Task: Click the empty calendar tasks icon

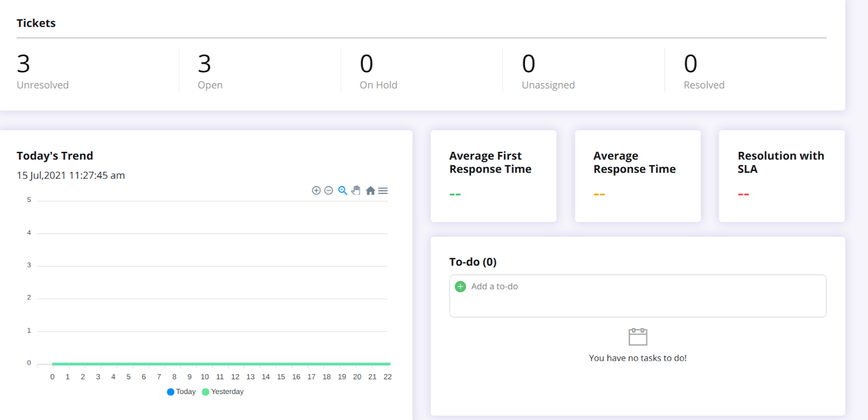Action: pyautogui.click(x=638, y=336)
